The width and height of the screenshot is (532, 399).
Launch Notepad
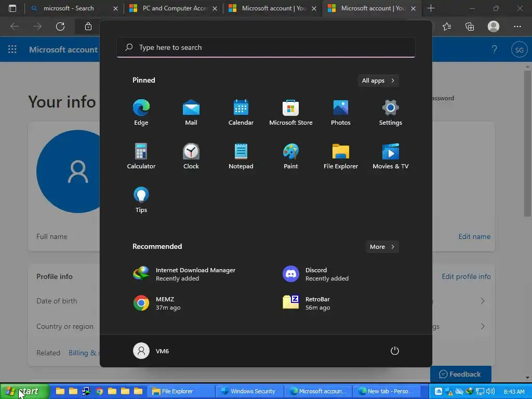pyautogui.click(x=241, y=156)
